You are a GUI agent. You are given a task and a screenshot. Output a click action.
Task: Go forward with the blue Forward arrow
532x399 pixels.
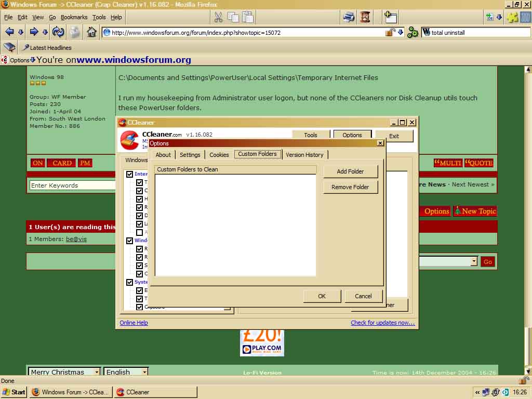click(x=34, y=32)
